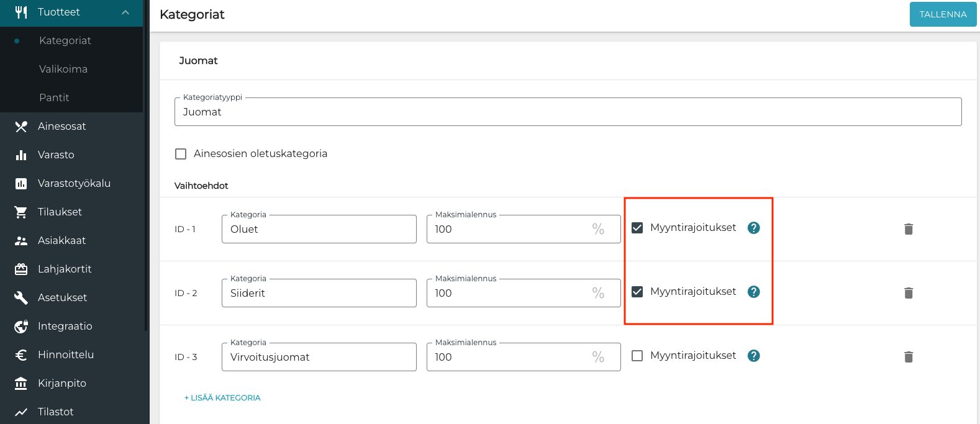
Task: Click trash icon for Siiderit row
Action: [x=908, y=293]
